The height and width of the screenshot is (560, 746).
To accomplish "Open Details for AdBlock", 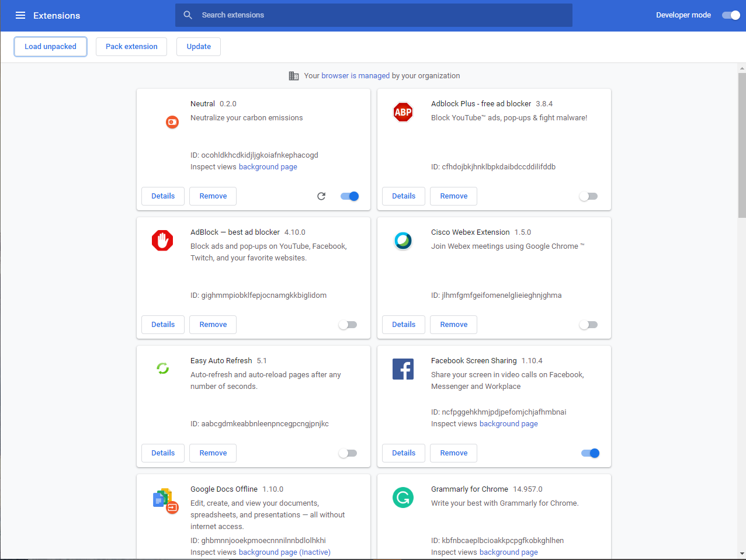I will click(x=163, y=325).
